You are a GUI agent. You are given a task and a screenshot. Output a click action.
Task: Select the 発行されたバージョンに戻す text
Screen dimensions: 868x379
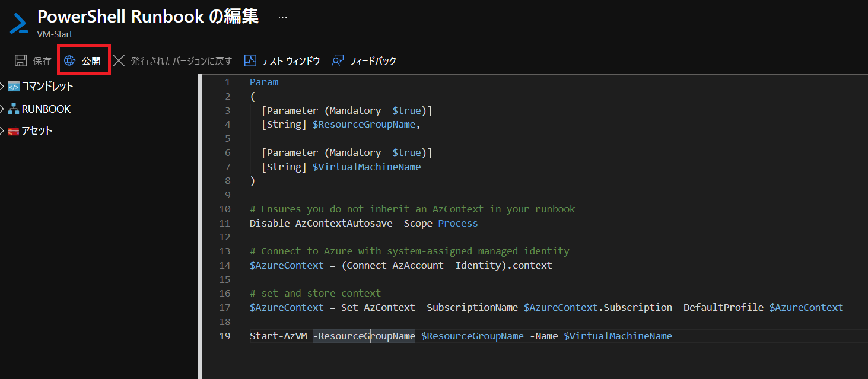tap(181, 60)
